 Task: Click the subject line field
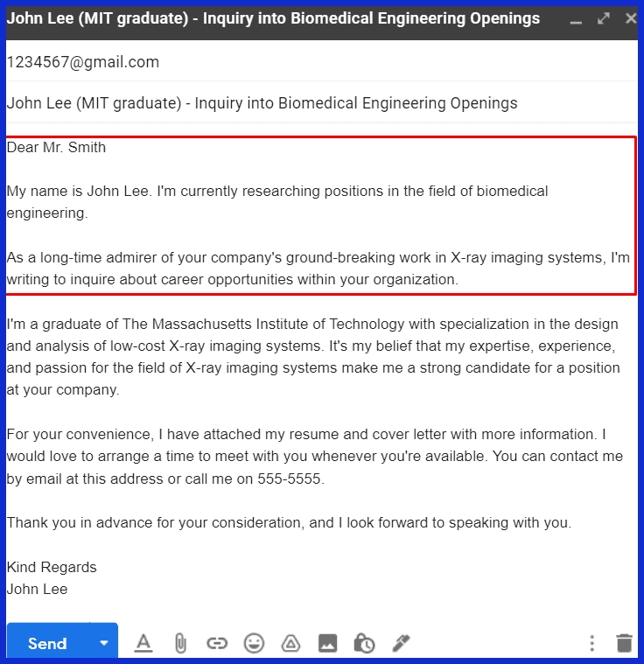262,103
